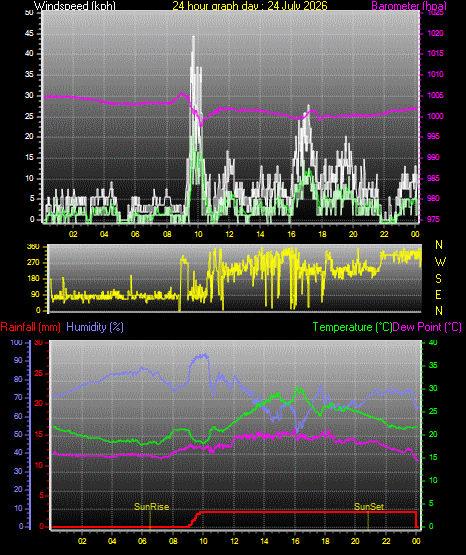Click the 1020 barometer scale value
This screenshot has height=555, width=466.
436,34
